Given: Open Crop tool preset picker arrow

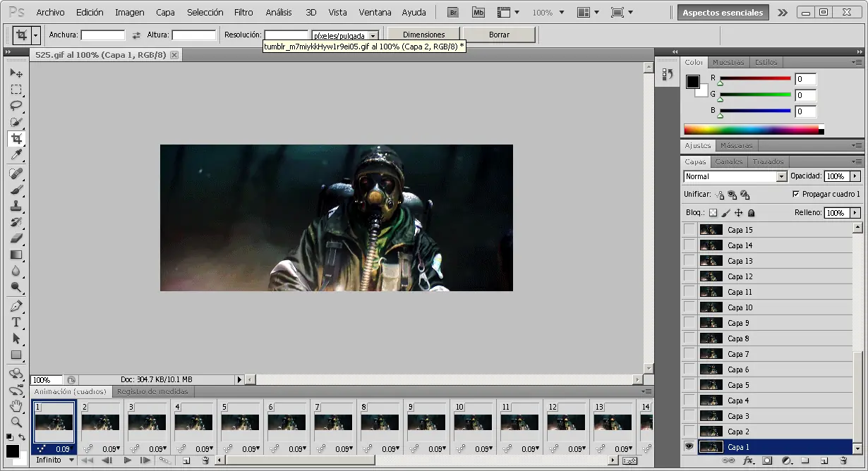Looking at the screenshot, I should point(35,35).
